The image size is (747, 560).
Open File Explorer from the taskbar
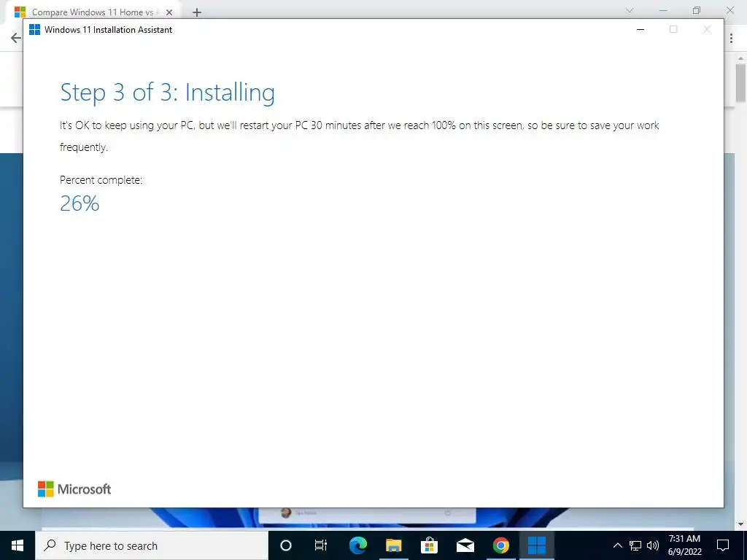393,545
